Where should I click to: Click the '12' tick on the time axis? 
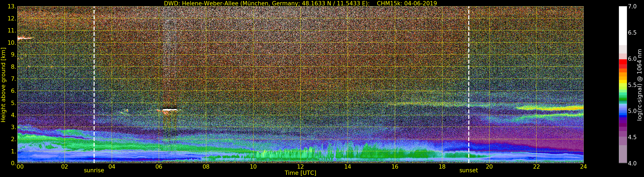[x=300, y=166]
